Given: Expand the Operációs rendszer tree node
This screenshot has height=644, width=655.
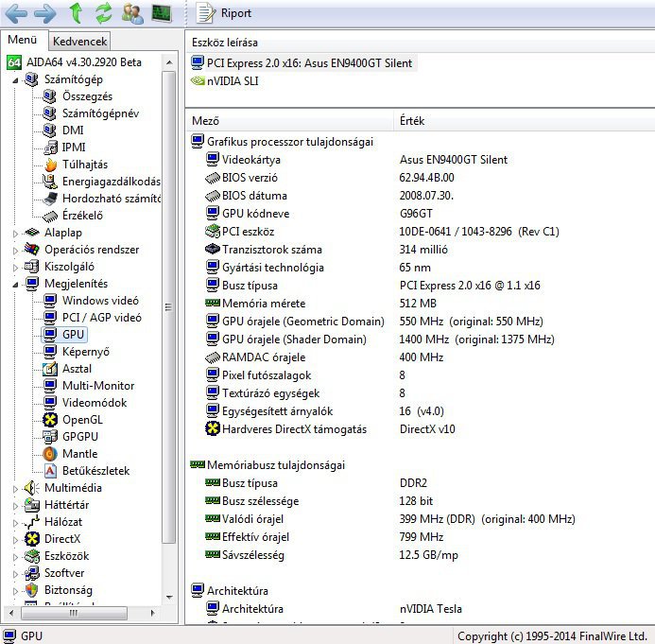Looking at the screenshot, I should coord(15,251).
